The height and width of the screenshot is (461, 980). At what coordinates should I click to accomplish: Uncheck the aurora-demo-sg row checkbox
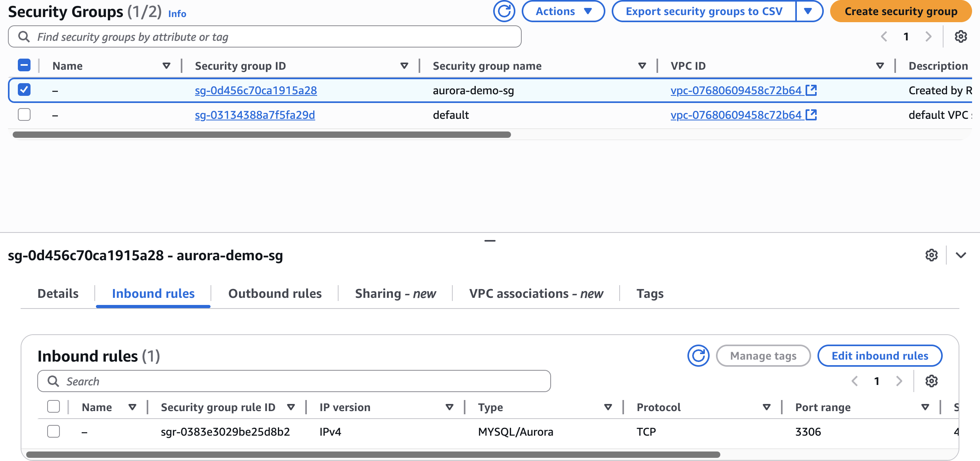click(x=24, y=90)
